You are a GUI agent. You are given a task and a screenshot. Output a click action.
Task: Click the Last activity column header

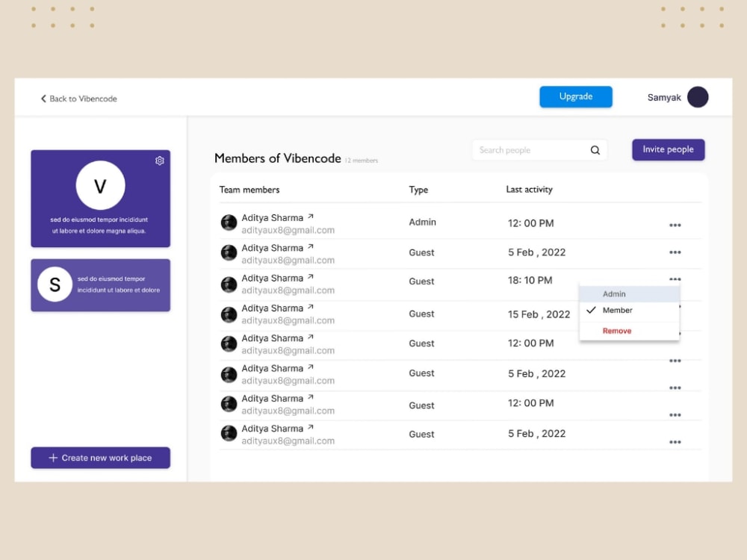click(530, 190)
